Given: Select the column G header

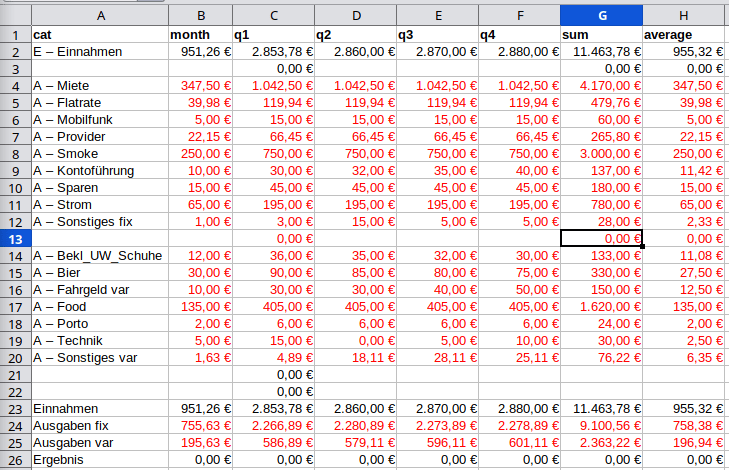Looking at the screenshot, I should [x=601, y=15].
